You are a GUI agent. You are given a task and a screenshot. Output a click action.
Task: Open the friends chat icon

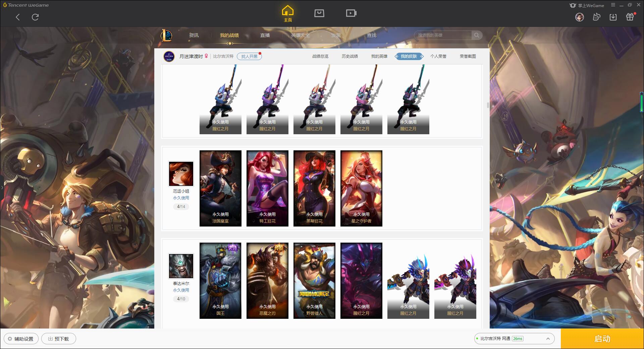click(x=596, y=17)
